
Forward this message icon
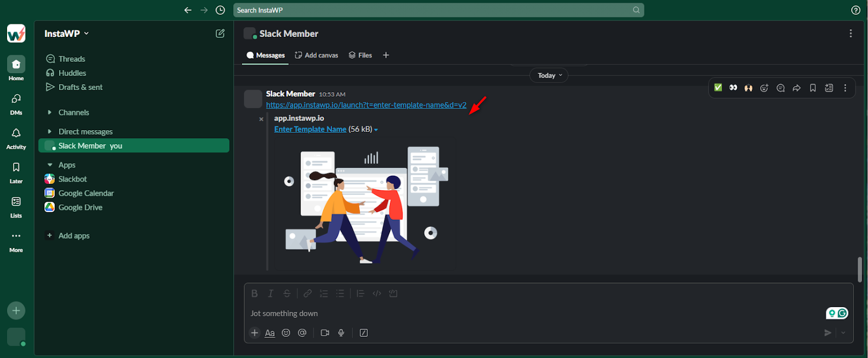pyautogui.click(x=796, y=88)
